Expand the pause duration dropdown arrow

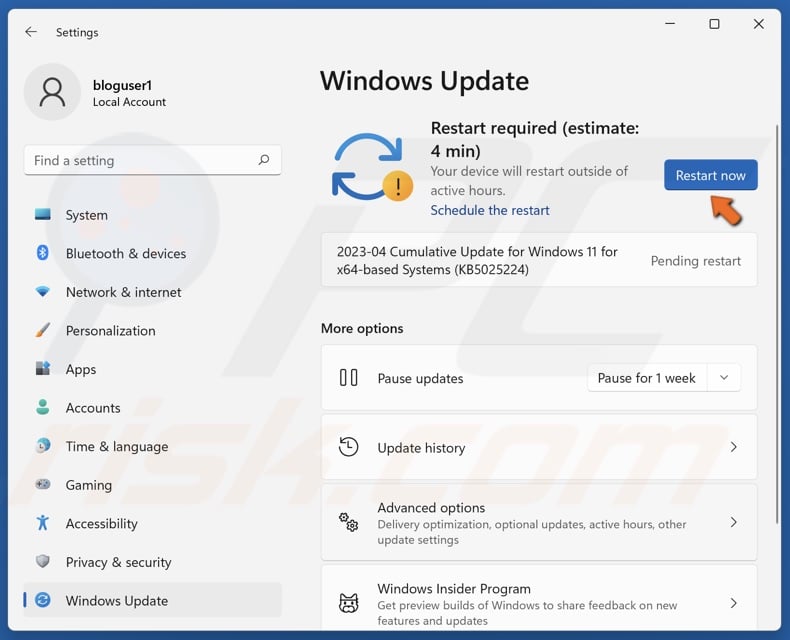pos(724,377)
